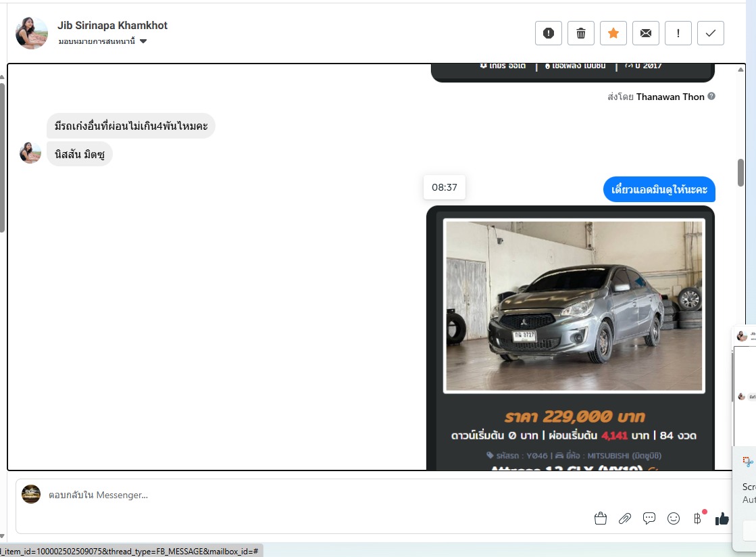Viewport: 756px width, 557px height.
Task: Click the spam report octagon icon
Action: (x=548, y=33)
